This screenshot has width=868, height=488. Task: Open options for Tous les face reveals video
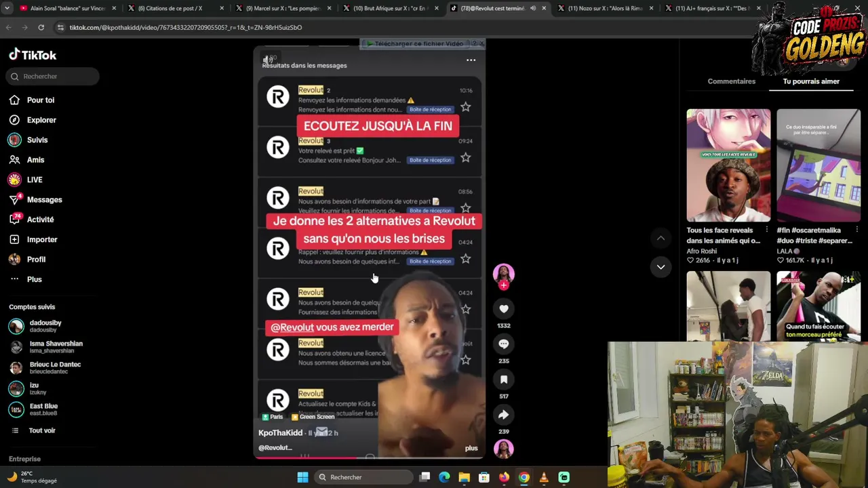tap(766, 230)
